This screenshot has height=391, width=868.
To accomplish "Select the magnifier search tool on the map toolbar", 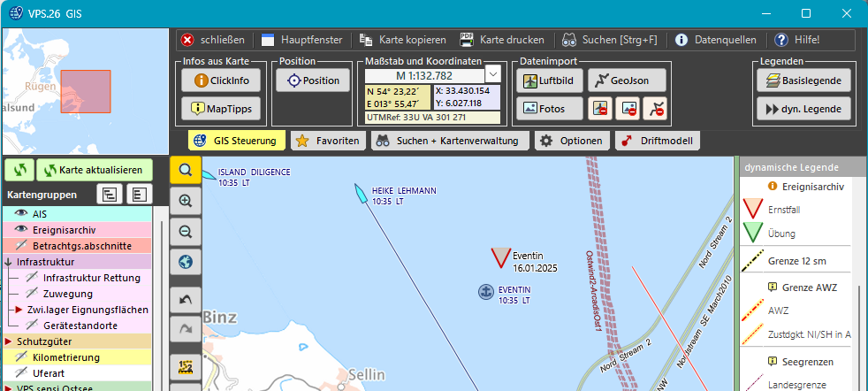I will 185,170.
